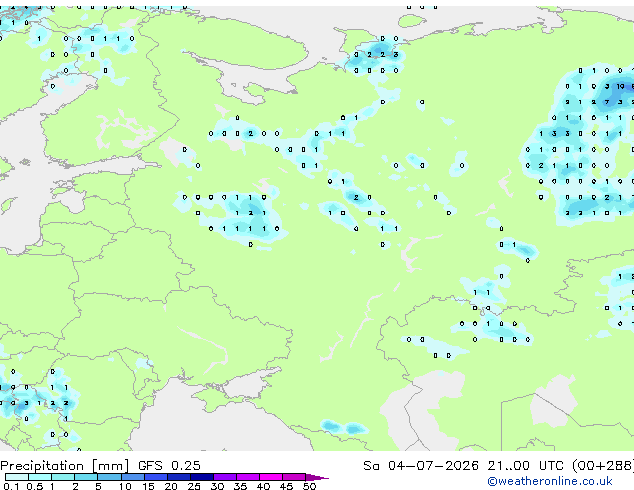Click the 30–35 mm purple legend segment
634x490 pixels.
[x=225, y=477]
